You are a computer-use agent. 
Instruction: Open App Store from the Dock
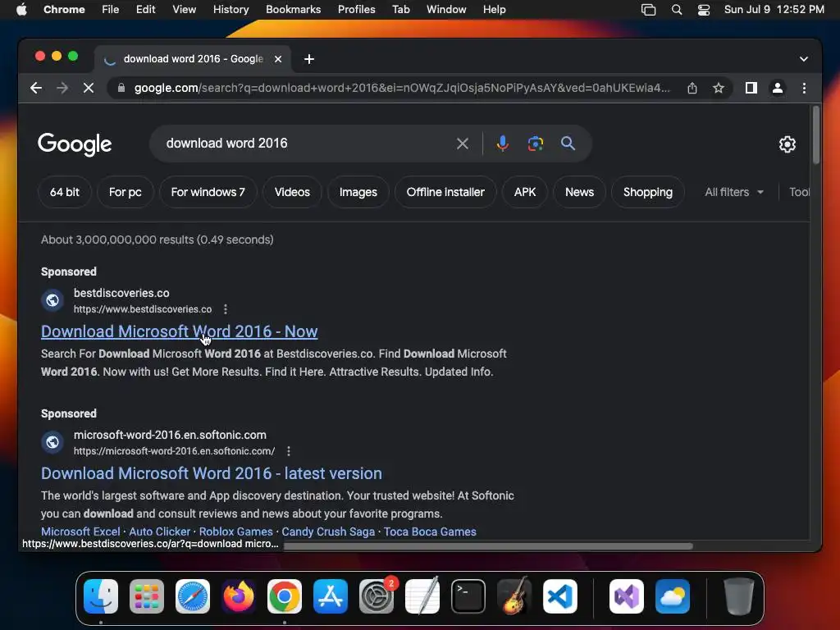(331, 596)
